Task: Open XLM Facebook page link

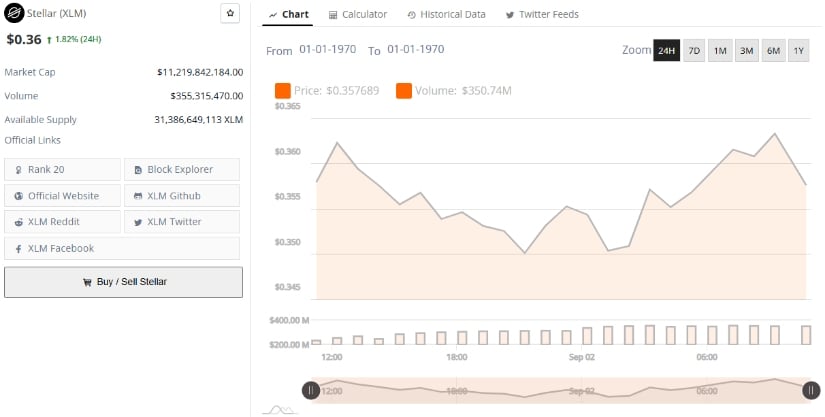Action: (x=122, y=248)
